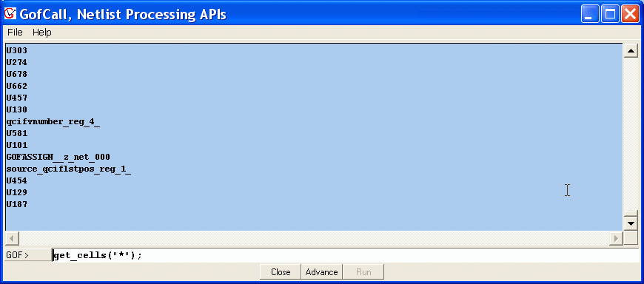Click output line GOFASSIGN__z_net_000

(x=58, y=158)
